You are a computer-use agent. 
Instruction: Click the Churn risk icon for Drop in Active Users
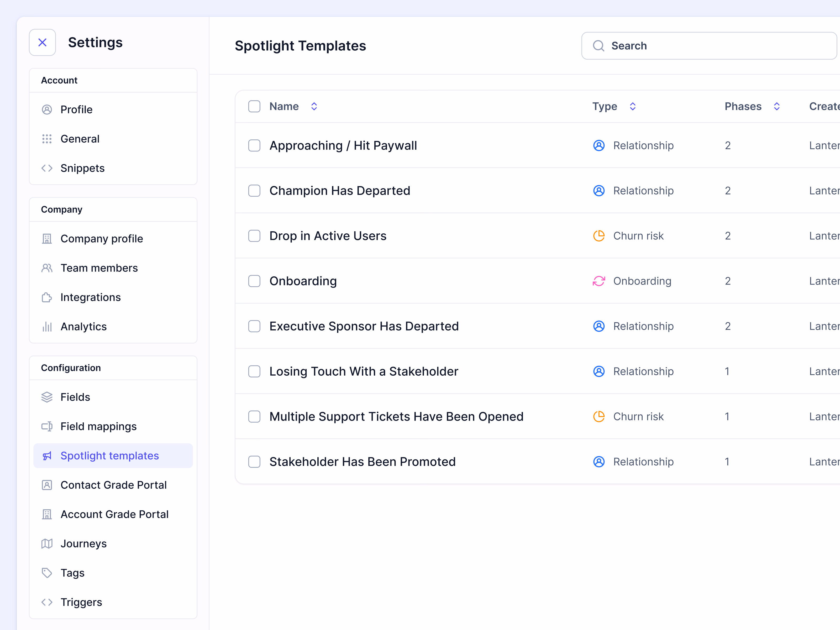click(599, 236)
